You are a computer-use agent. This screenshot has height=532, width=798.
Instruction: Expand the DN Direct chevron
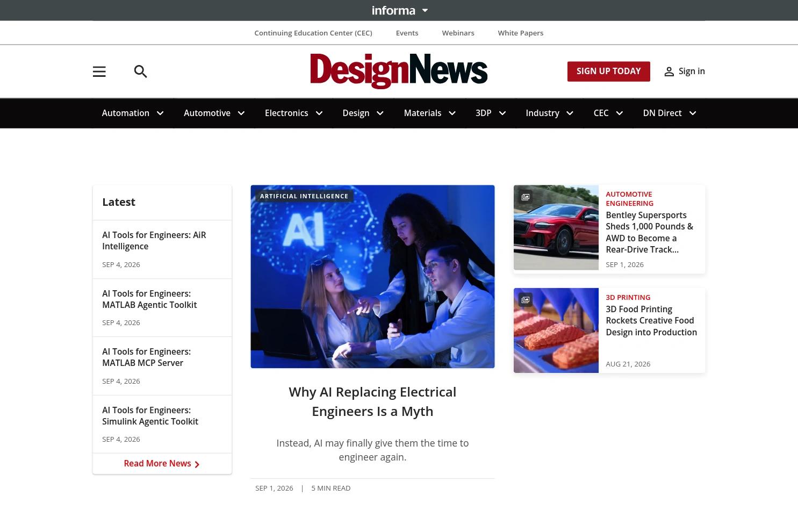point(693,113)
